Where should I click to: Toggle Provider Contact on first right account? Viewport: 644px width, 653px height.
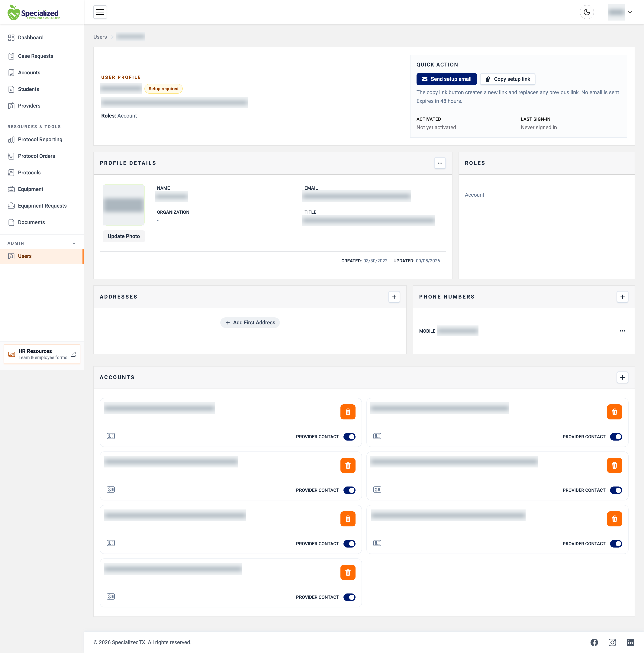point(616,437)
